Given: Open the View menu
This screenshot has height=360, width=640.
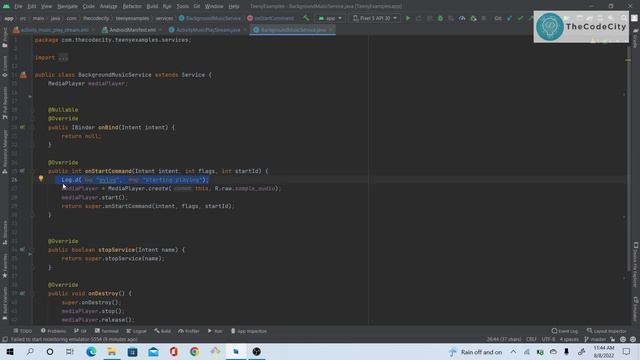Looking at the screenshot, I should tap(47, 7).
